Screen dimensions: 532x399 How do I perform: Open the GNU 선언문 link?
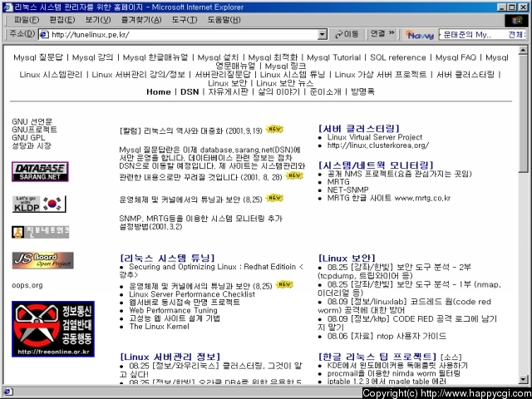(32, 121)
